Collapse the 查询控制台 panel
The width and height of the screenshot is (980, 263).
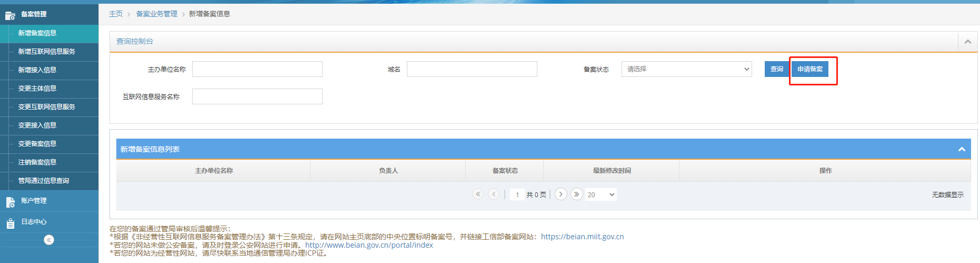(x=967, y=42)
